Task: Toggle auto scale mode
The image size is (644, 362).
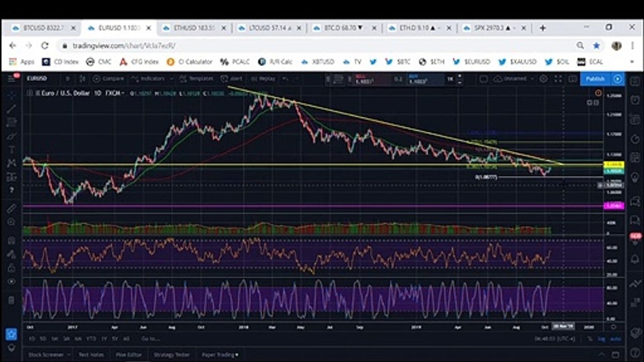Action: (615, 339)
